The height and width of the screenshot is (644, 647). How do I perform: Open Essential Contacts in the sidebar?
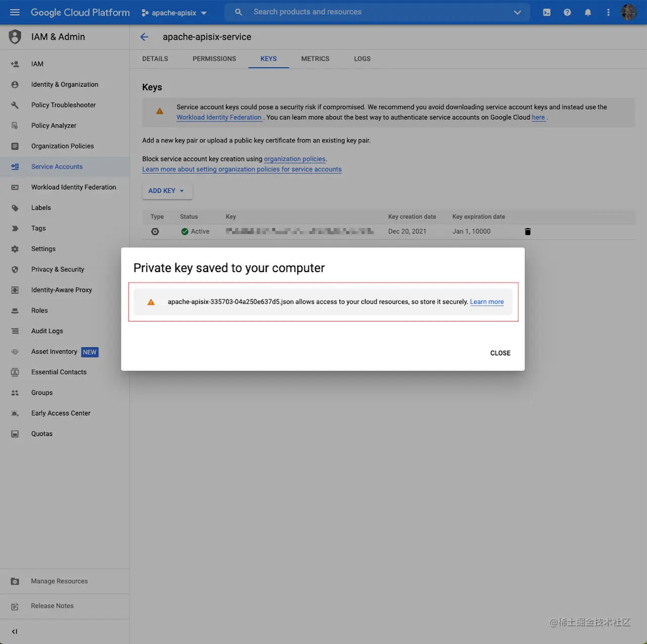(x=65, y=372)
